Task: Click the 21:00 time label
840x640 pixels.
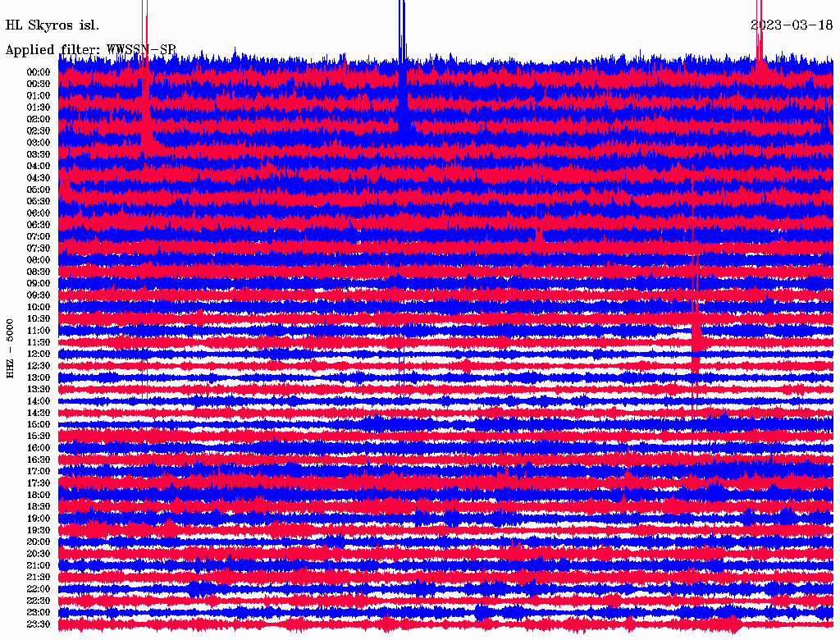Action: click(x=39, y=565)
